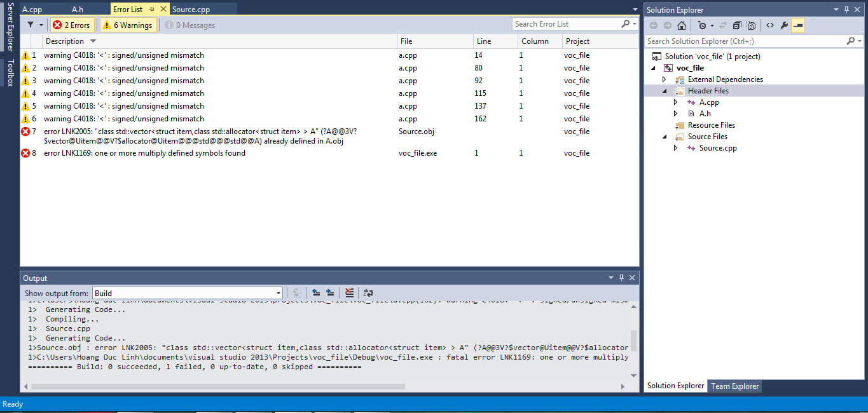868x413 pixels.
Task: Click Show All Files icon
Action: coord(751,25)
